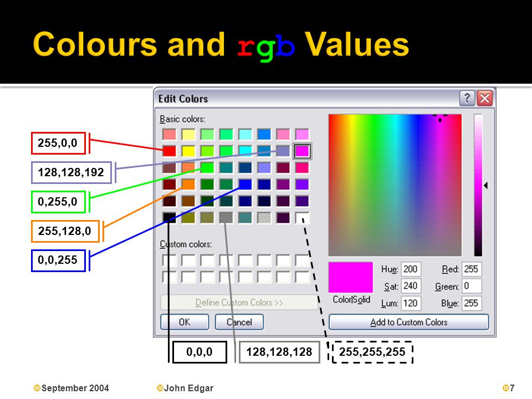This screenshot has height=399, width=532.
Task: Choose the bright violet purple swatch
Action: [x=302, y=184]
